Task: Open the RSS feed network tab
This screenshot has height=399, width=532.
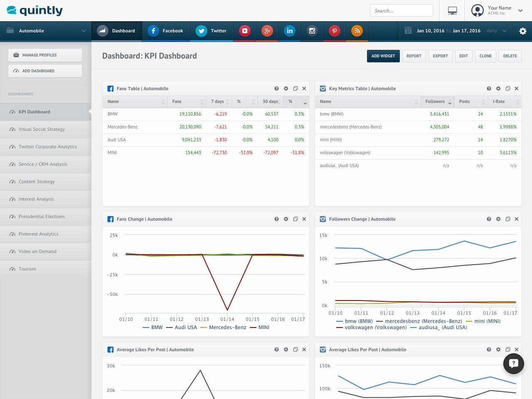Action: coord(357,31)
